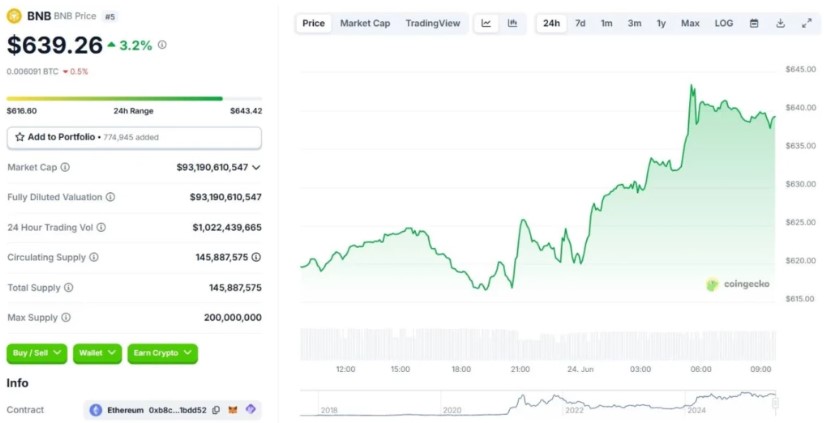830x423 pixels.
Task: Select the 3m time range
Action: (x=635, y=23)
